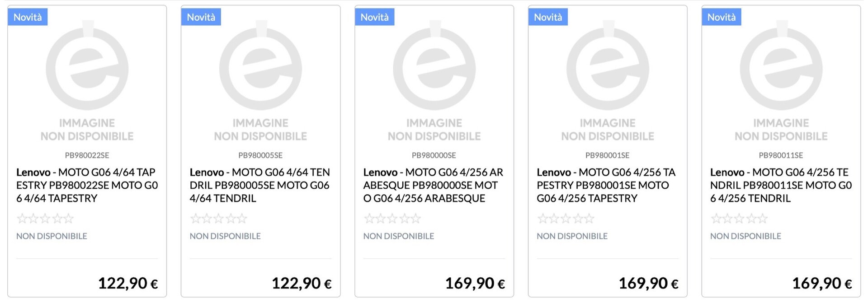The height and width of the screenshot is (303, 868).
Task: Open Lenovo MOTO G06 4/64 TENDRIL product title
Action: (x=260, y=185)
